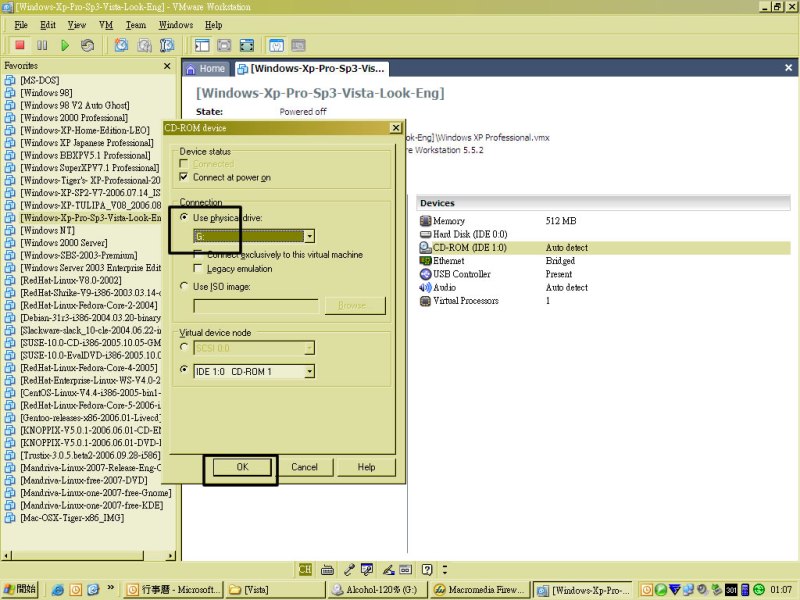Click the language bar microphone icon

coord(349,569)
